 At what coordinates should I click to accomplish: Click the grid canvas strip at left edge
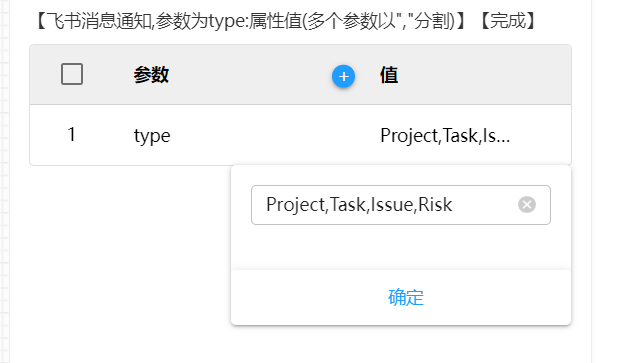(4, 181)
